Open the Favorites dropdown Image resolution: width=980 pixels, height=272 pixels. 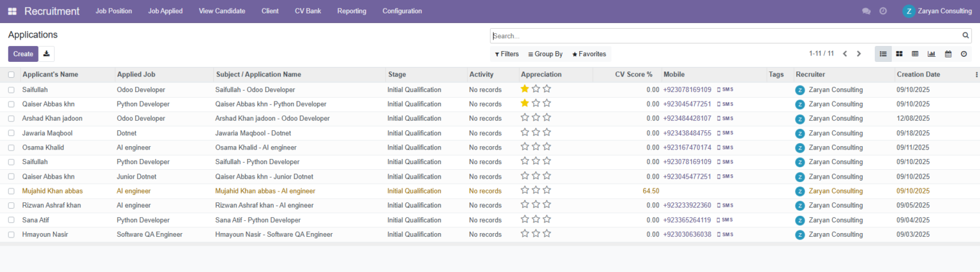coord(589,54)
